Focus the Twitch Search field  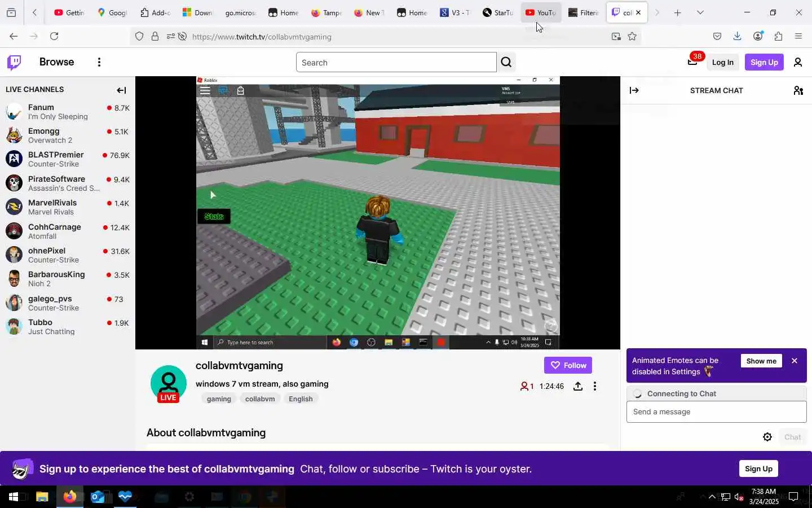point(396,62)
